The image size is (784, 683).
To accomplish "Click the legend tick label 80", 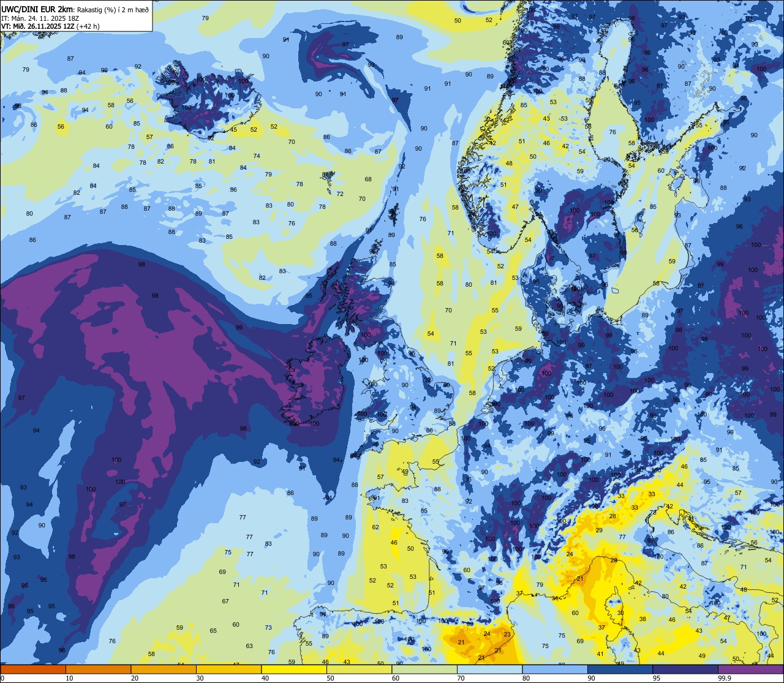I will coord(526,678).
